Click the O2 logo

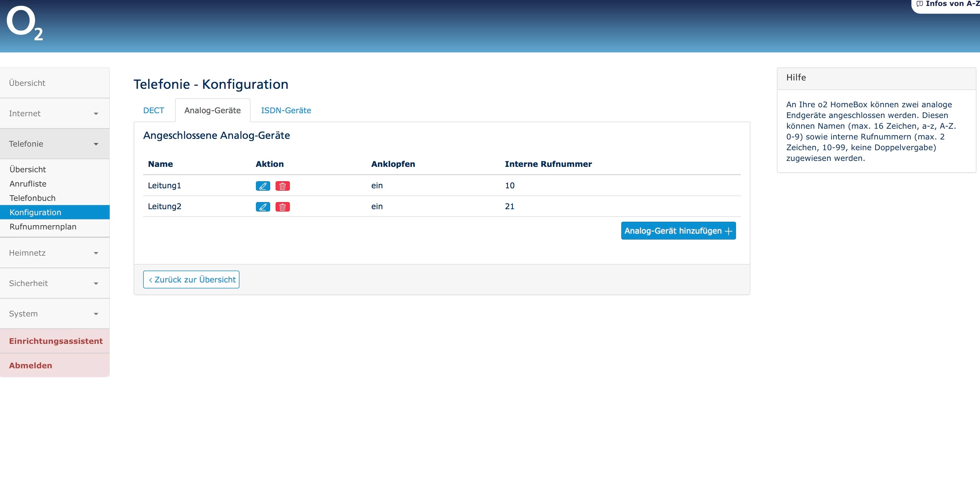tap(25, 24)
